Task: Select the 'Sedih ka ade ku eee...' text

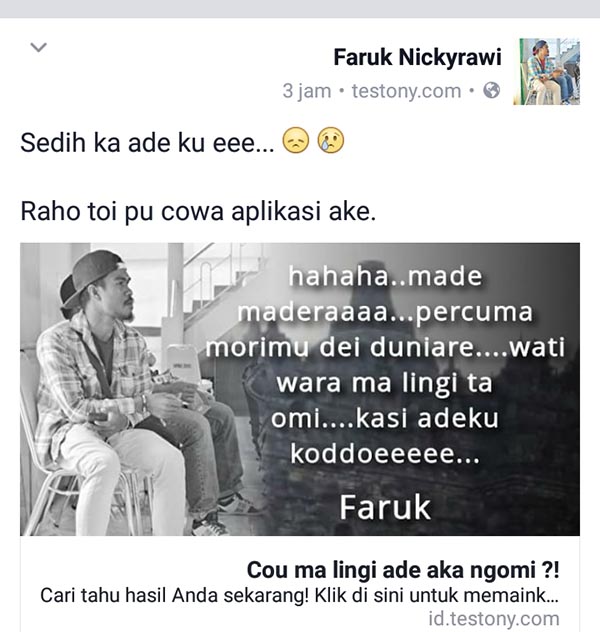Action: [147, 143]
